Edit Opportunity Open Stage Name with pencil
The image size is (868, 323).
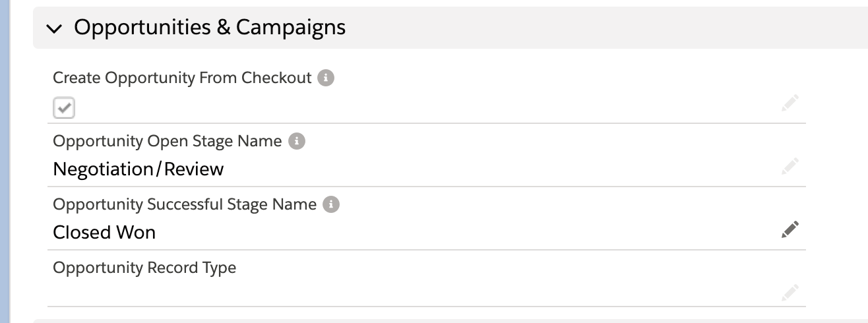(790, 166)
